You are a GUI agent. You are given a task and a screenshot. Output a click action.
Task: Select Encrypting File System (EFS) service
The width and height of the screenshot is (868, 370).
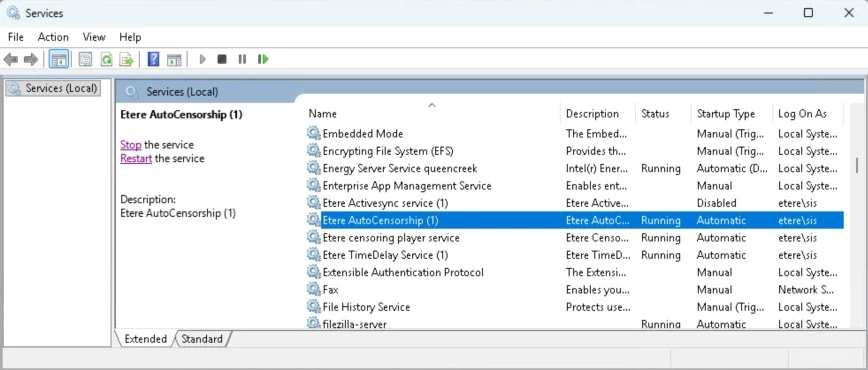coord(388,151)
